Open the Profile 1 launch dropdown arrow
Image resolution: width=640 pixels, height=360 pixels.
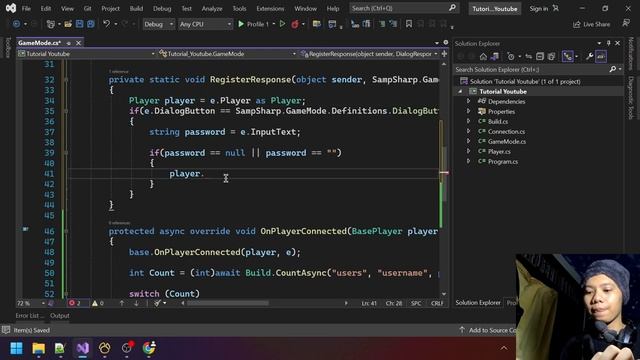(273, 24)
